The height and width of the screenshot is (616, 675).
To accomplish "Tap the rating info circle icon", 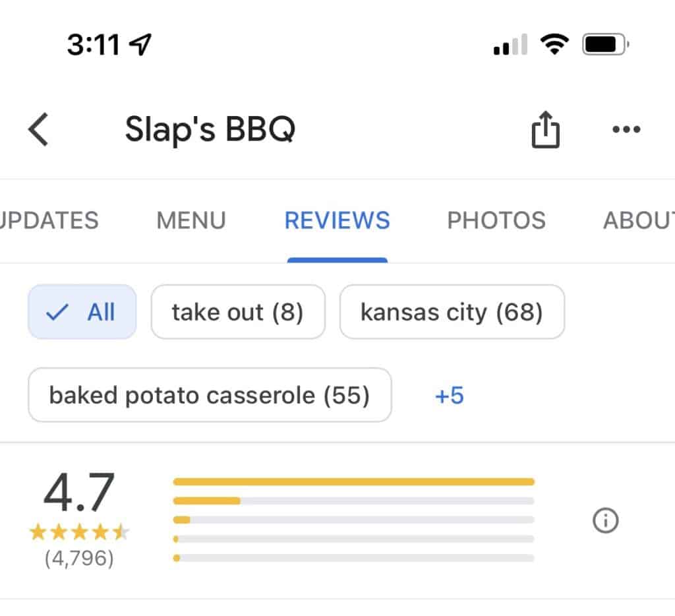I will pos(605,520).
